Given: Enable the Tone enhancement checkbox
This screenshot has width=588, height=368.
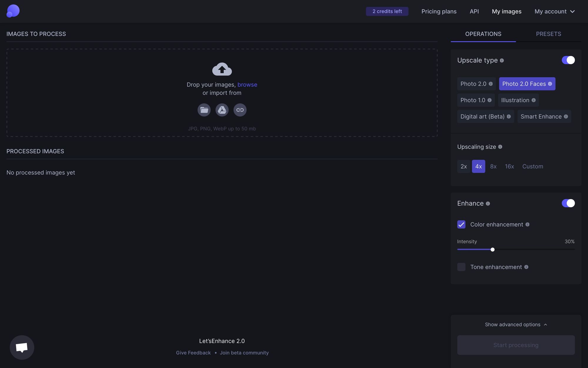Looking at the screenshot, I should pos(461,267).
